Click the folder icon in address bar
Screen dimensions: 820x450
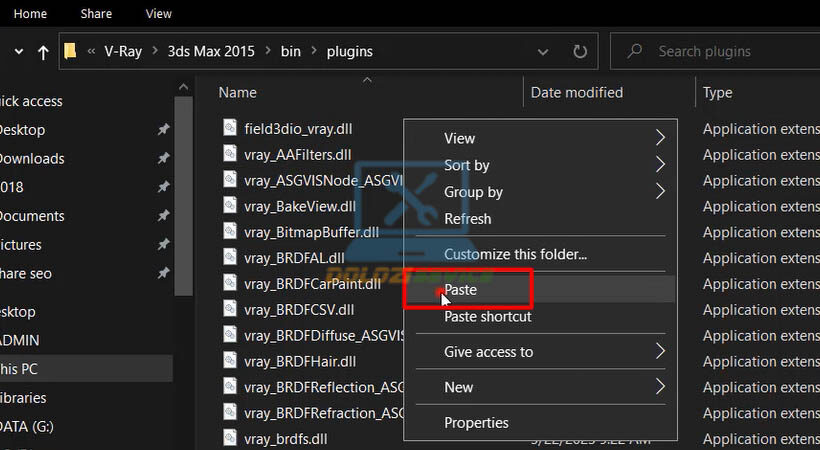70,51
